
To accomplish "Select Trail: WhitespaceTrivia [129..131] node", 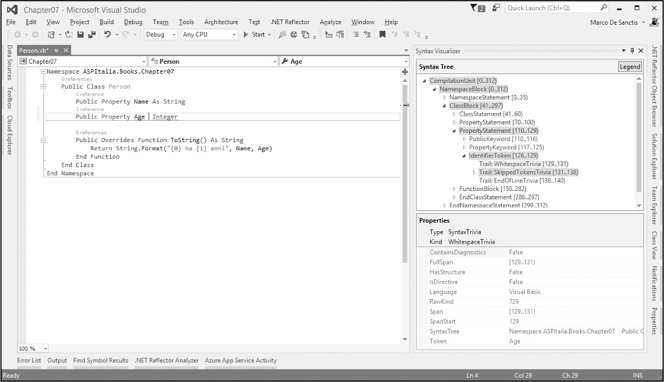I will point(523,164).
